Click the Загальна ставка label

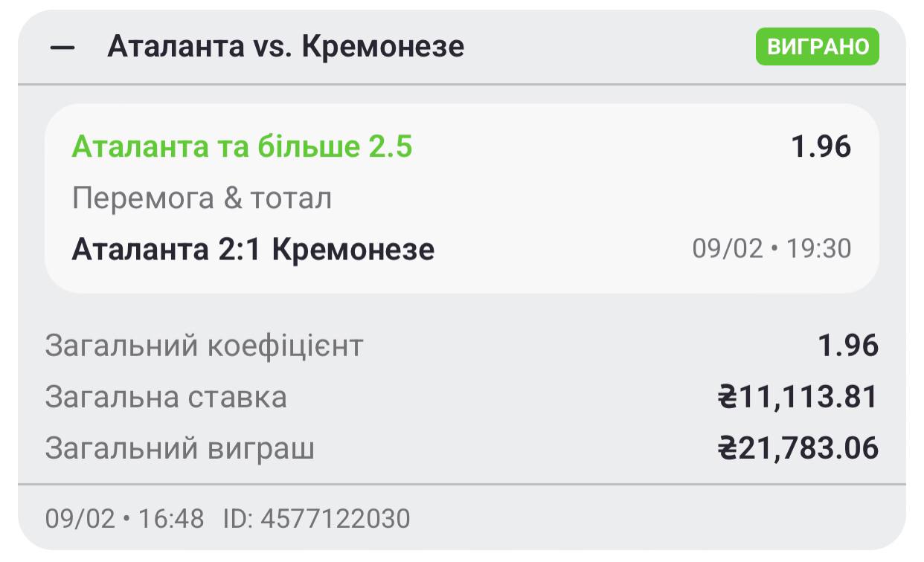tap(166, 397)
